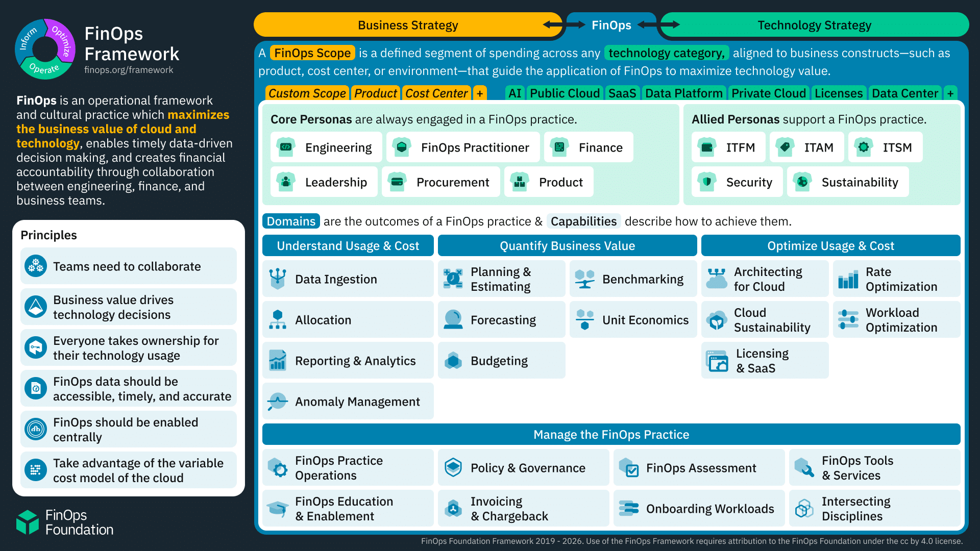
Task: Click the Engineering persona icon
Action: point(286,147)
